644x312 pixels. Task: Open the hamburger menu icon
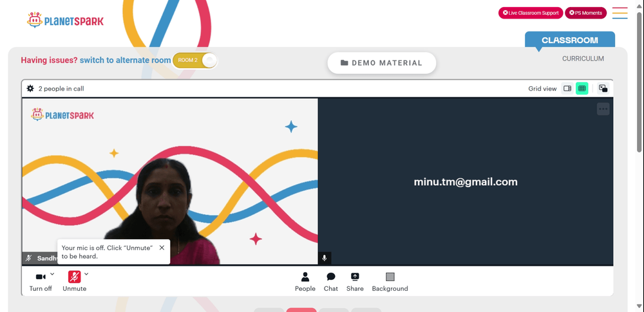click(620, 13)
